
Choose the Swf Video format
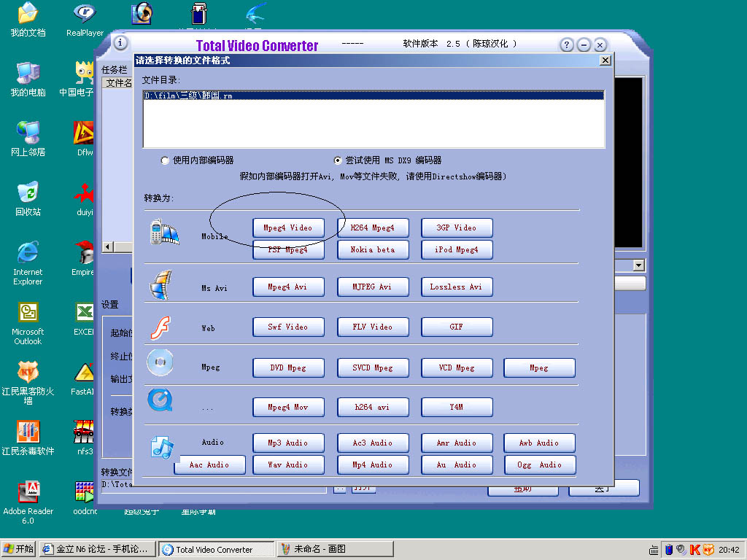point(288,327)
